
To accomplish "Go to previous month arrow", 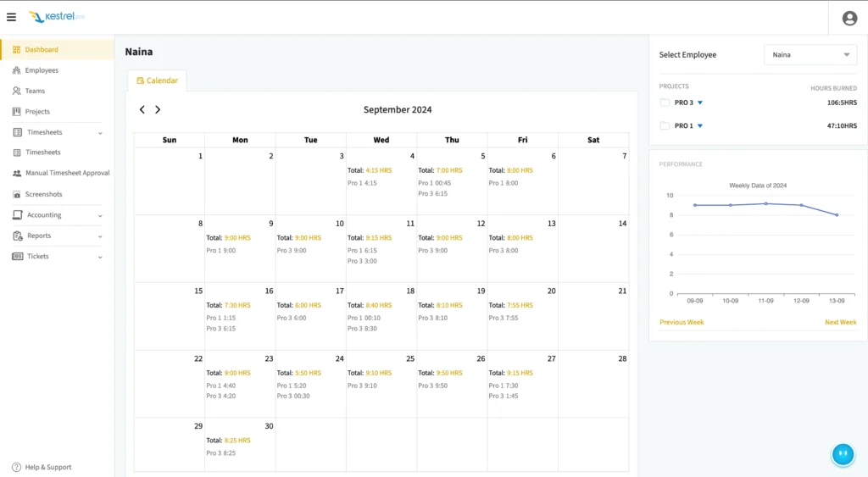I will 142,109.
